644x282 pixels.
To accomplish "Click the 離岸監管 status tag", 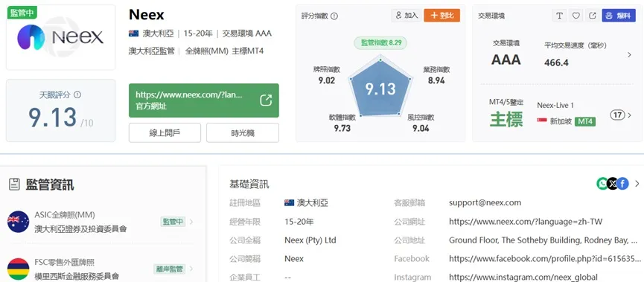I will click(x=170, y=269).
